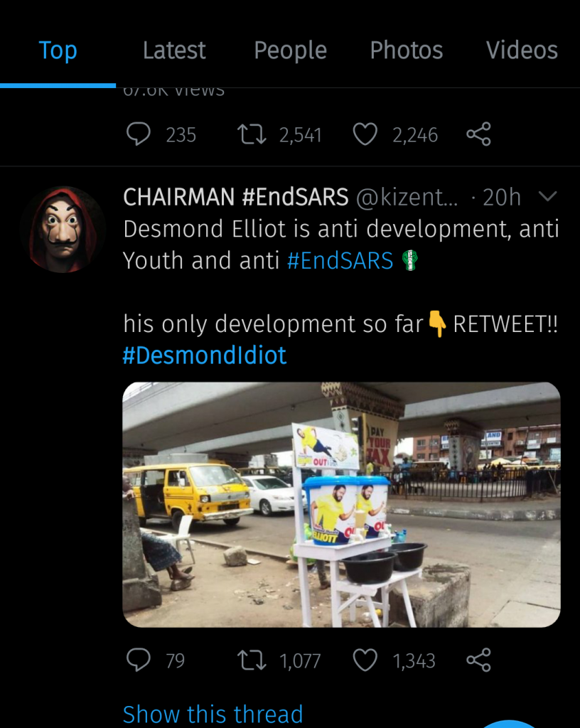The image size is (580, 728).
Task: Switch to the Latest tab
Action: click(x=174, y=50)
